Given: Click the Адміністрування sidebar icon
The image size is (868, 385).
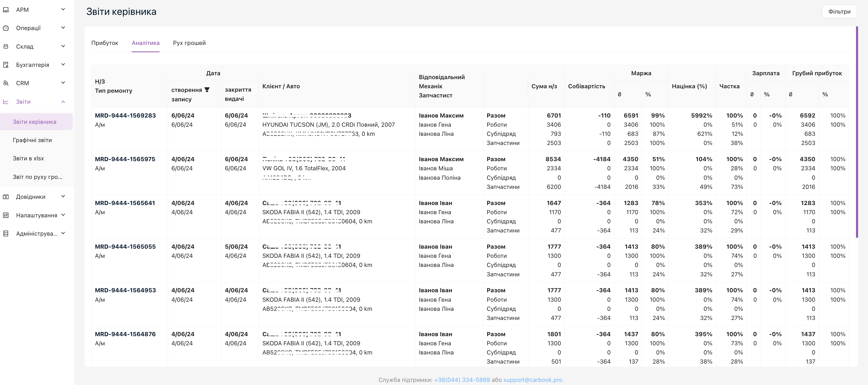Looking at the screenshot, I should coord(6,233).
